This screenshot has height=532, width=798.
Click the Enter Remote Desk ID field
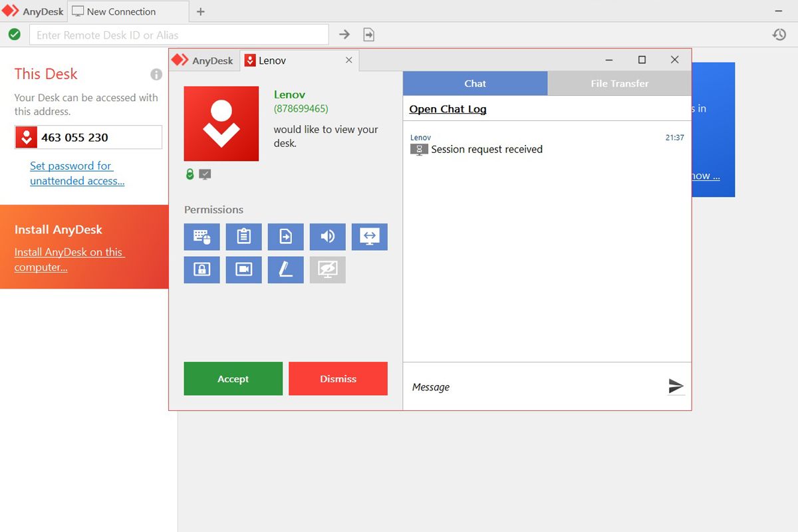179,35
